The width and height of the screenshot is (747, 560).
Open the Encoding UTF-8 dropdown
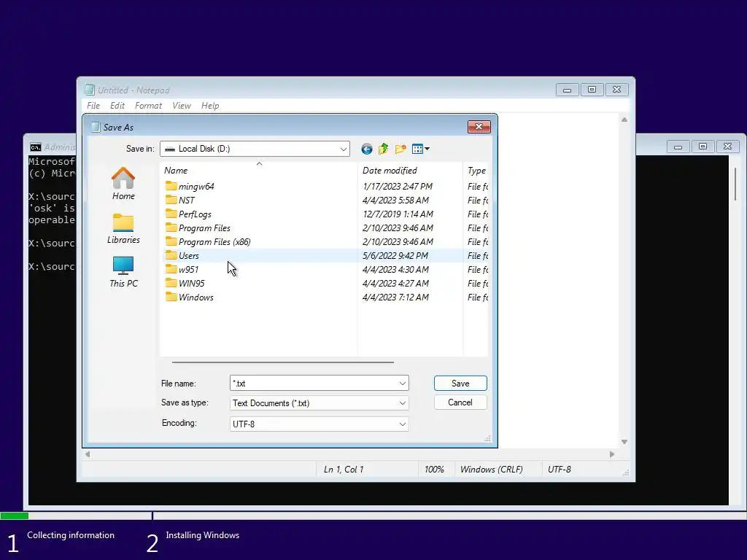click(320, 424)
